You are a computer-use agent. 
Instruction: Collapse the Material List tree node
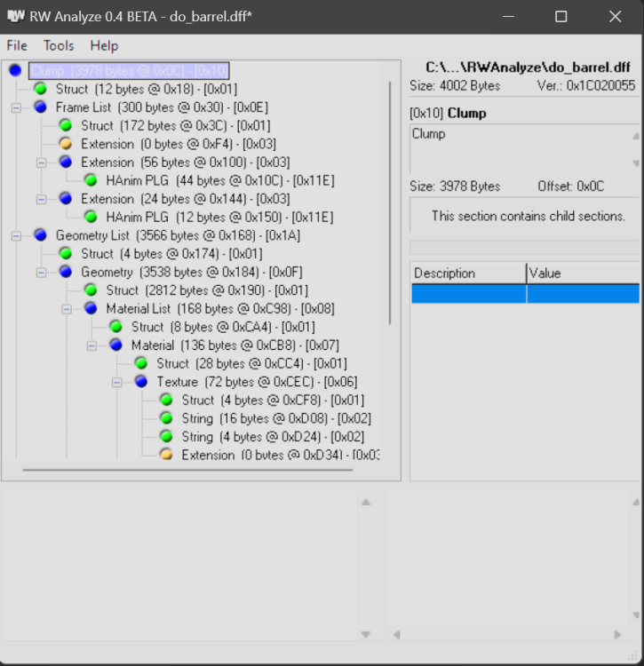(x=67, y=308)
